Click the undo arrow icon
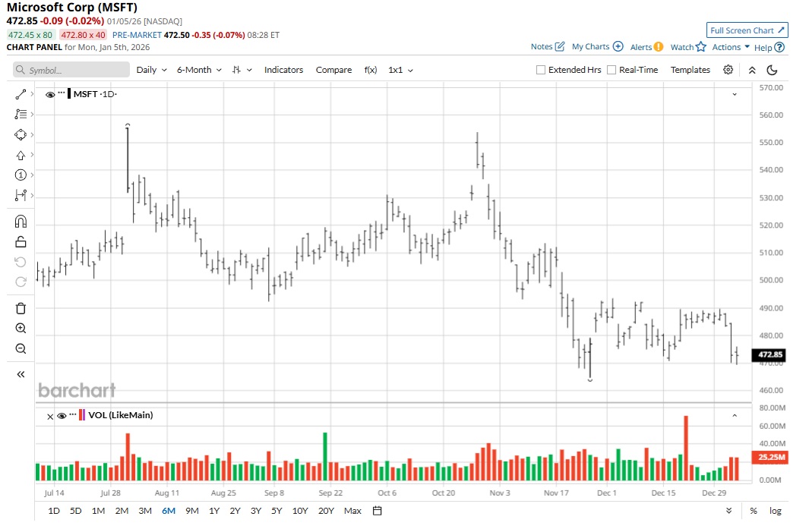The width and height of the screenshot is (812, 529). 21,262
